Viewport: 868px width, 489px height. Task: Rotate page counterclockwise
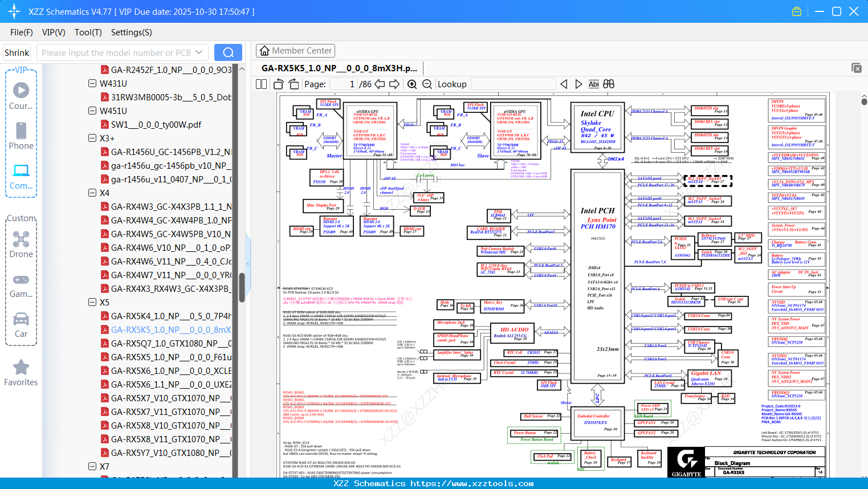pos(279,84)
